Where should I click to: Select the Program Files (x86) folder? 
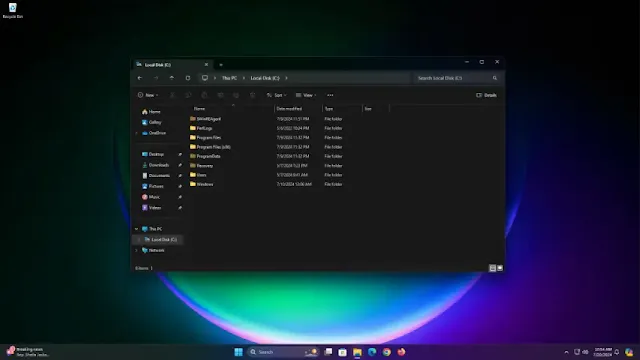pos(210,147)
